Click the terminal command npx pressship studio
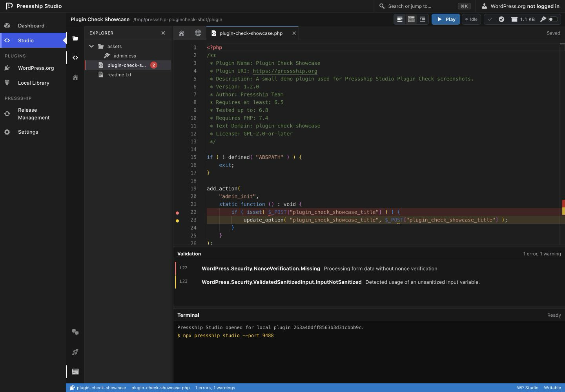 pyautogui.click(x=225, y=336)
